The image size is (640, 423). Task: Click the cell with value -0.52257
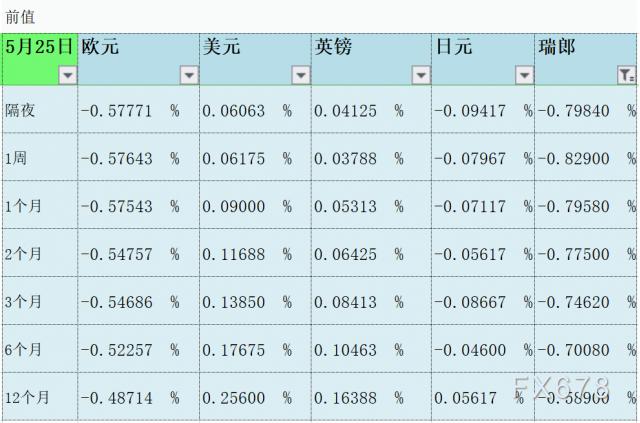pos(138,349)
